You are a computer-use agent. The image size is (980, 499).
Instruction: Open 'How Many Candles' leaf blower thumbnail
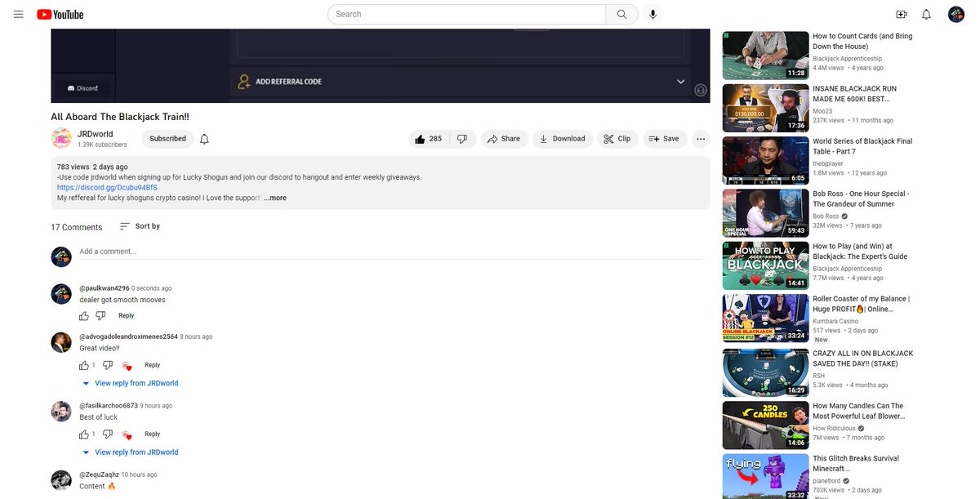tap(765, 425)
